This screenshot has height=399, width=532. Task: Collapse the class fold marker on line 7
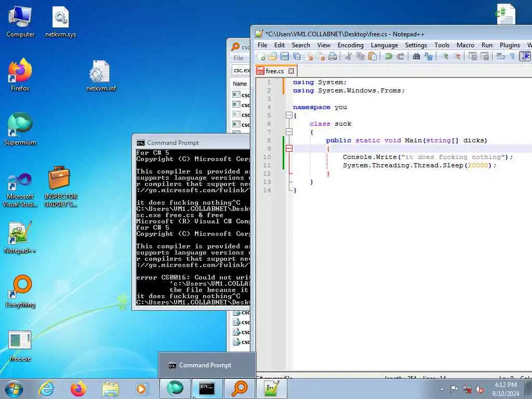(x=289, y=132)
